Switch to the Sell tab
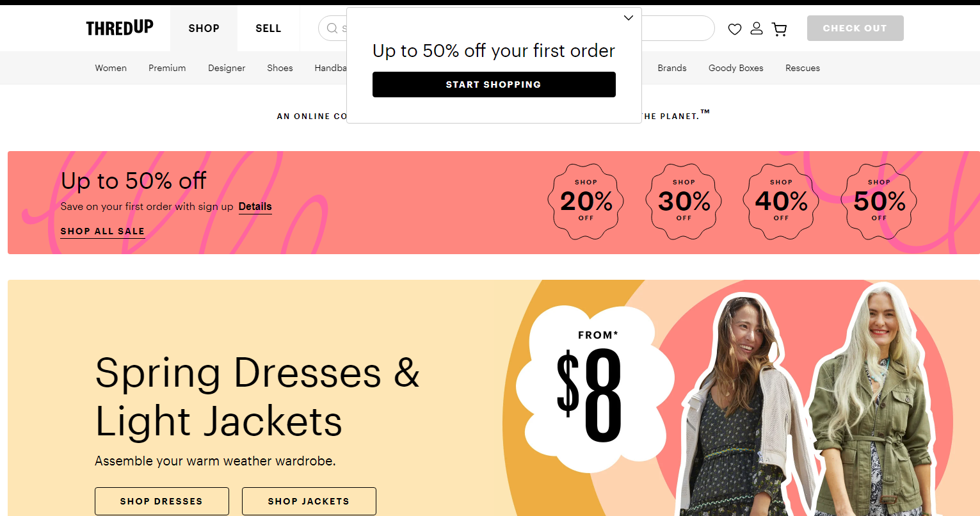The width and height of the screenshot is (980, 516). click(268, 28)
